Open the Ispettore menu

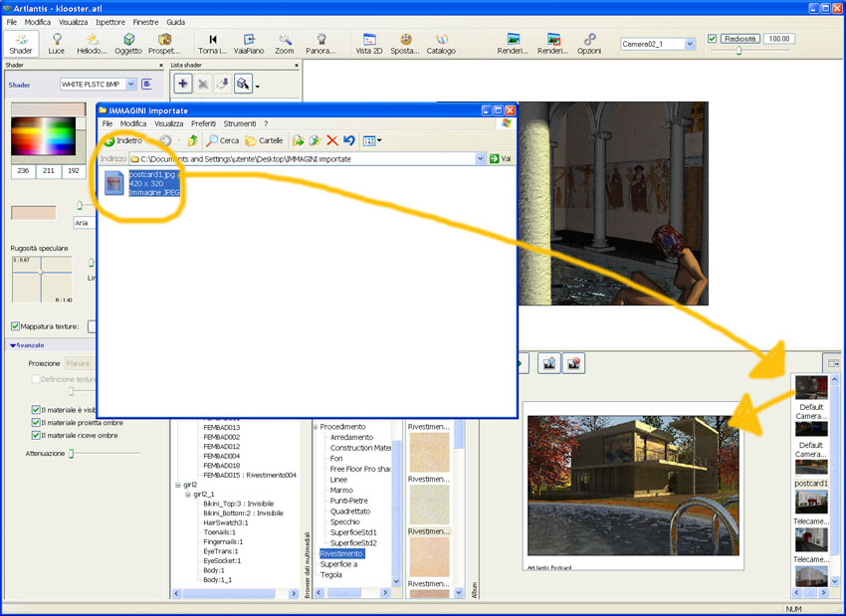point(110,22)
